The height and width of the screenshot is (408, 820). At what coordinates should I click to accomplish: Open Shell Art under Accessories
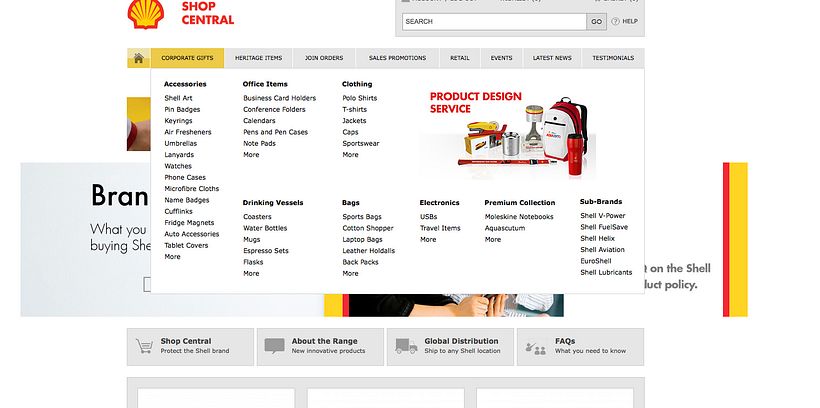tap(178, 98)
